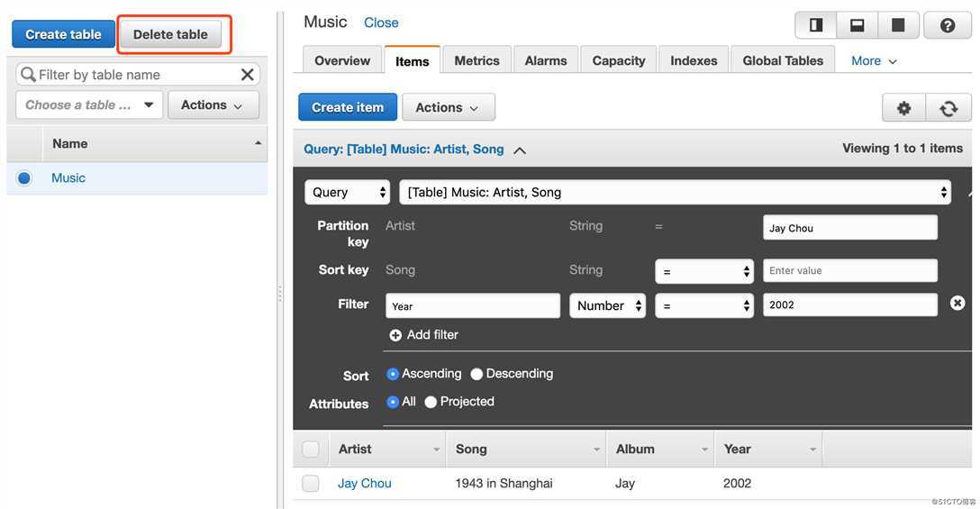Click the Delete table button
Image resolution: width=980 pixels, height=509 pixels.
click(170, 34)
